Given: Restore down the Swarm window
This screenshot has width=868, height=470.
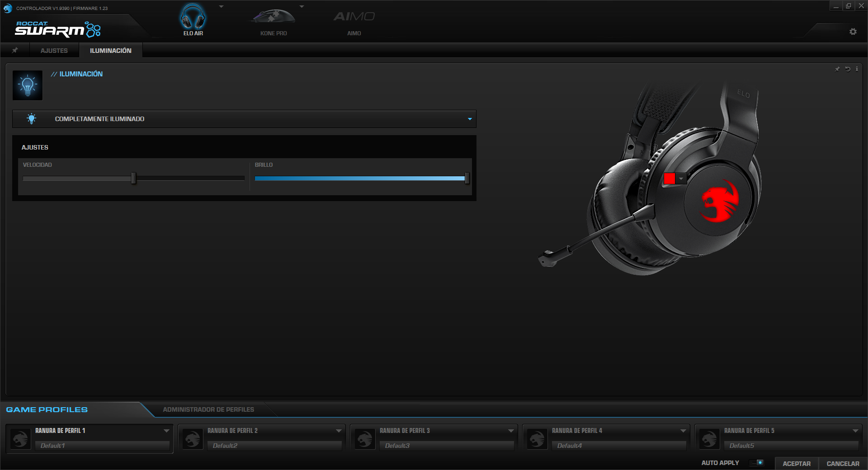Looking at the screenshot, I should tap(849, 6).
